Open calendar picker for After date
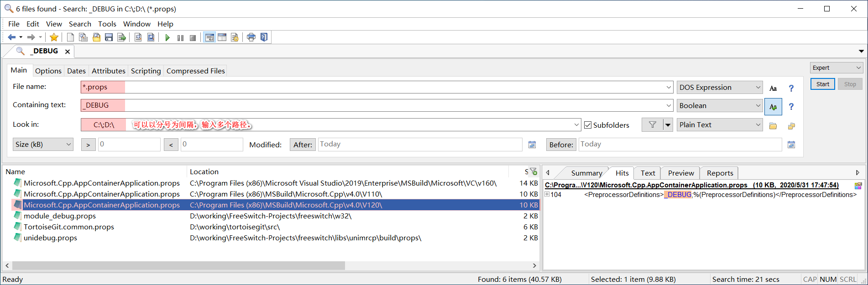The height and width of the screenshot is (285, 868). [x=532, y=145]
